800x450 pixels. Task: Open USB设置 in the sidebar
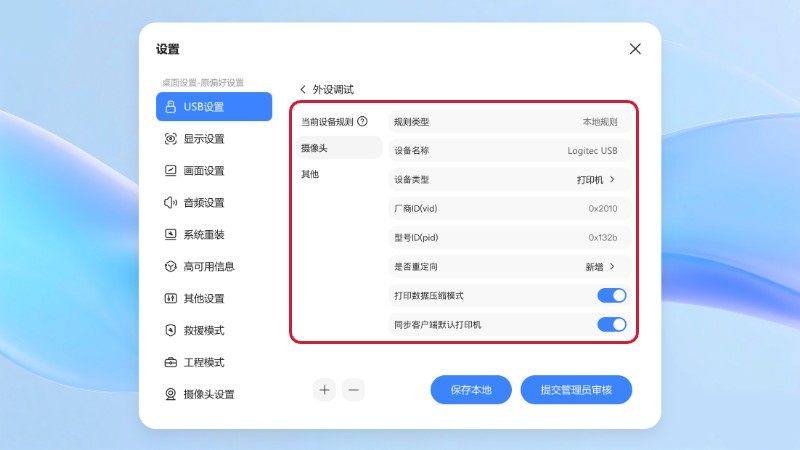point(214,107)
